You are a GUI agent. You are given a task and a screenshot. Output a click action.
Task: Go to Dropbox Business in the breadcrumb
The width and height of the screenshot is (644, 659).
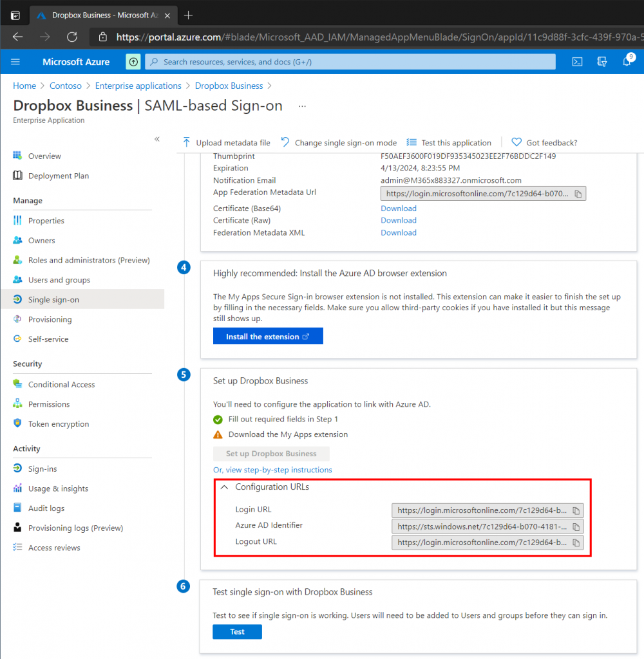(229, 86)
